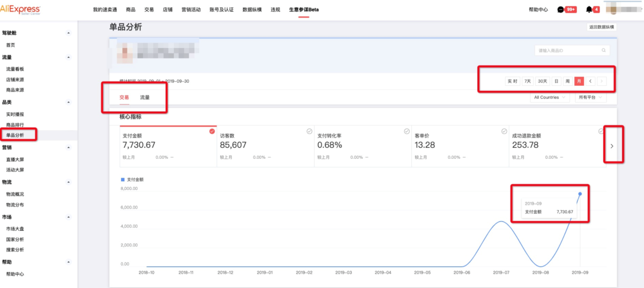Open 我的速卖通 in top navigation
Screen dimensions: 644x288
click(x=105, y=10)
